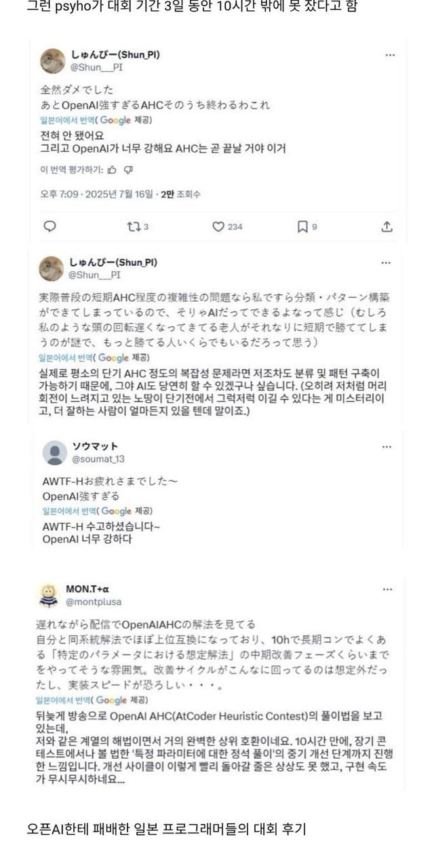434x868 pixels.
Task: Bookmark the tweet with 9 bookmarks
Action: (x=302, y=226)
